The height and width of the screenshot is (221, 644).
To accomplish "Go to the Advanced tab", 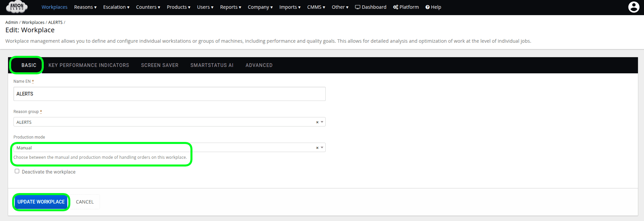I will click(x=259, y=65).
